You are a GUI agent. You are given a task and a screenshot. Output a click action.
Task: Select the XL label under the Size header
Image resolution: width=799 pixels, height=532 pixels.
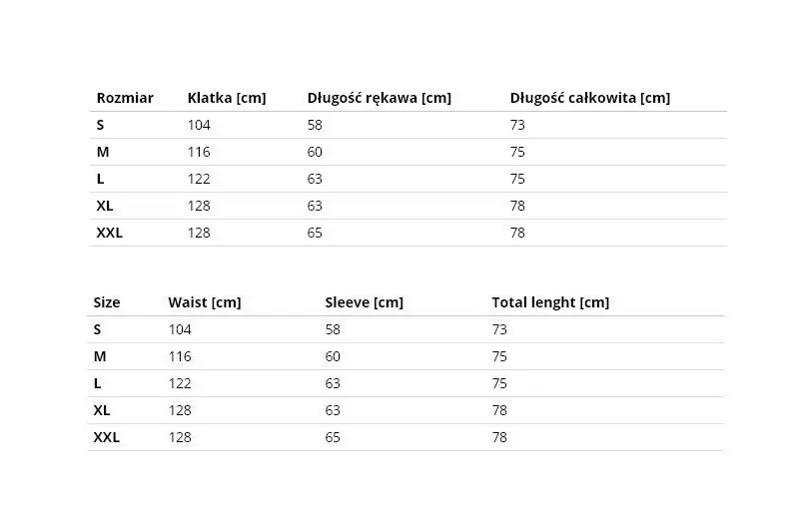tap(102, 410)
